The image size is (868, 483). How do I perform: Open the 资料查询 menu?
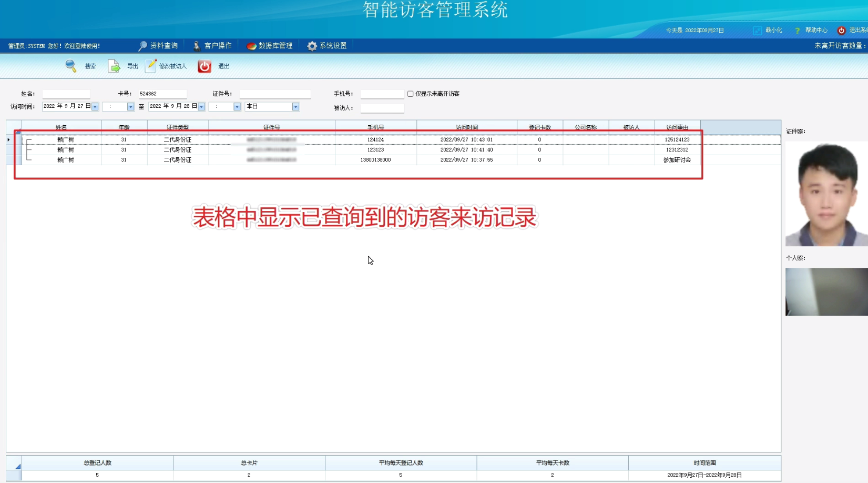click(158, 46)
